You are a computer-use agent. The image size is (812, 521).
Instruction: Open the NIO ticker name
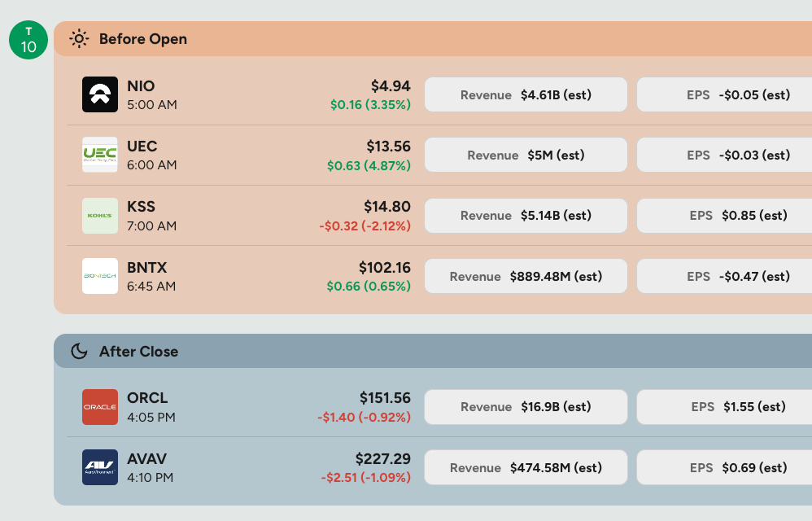[x=141, y=86]
